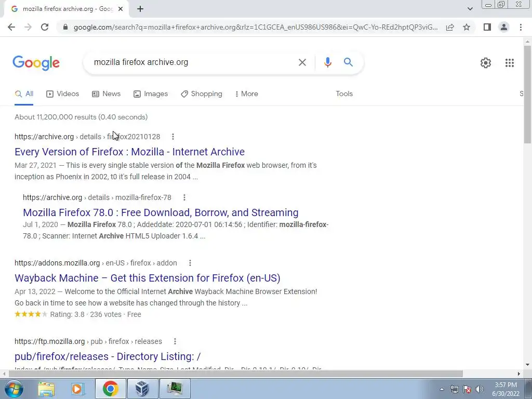Open options for ftp.mozilla.org result
The height and width of the screenshot is (399, 532).
[175, 341]
